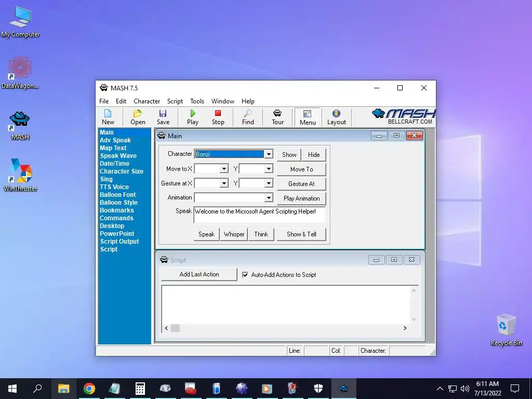Open the Tools menu
Viewport: 532px width, 399px height.
pyautogui.click(x=197, y=101)
